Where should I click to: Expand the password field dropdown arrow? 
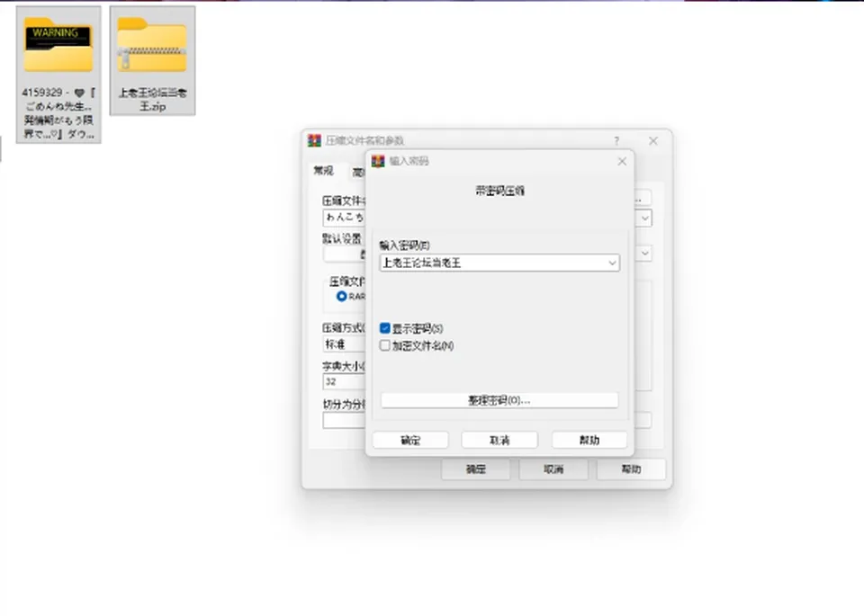pos(612,263)
